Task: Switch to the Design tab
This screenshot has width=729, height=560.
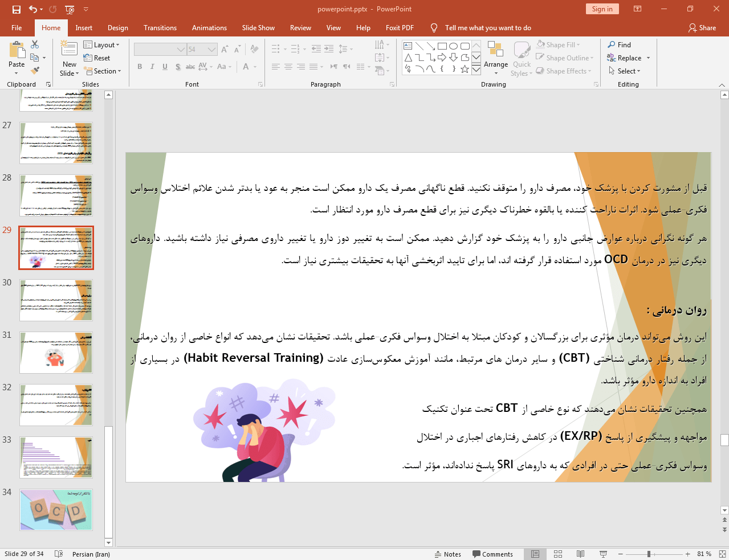Action: 117,28
